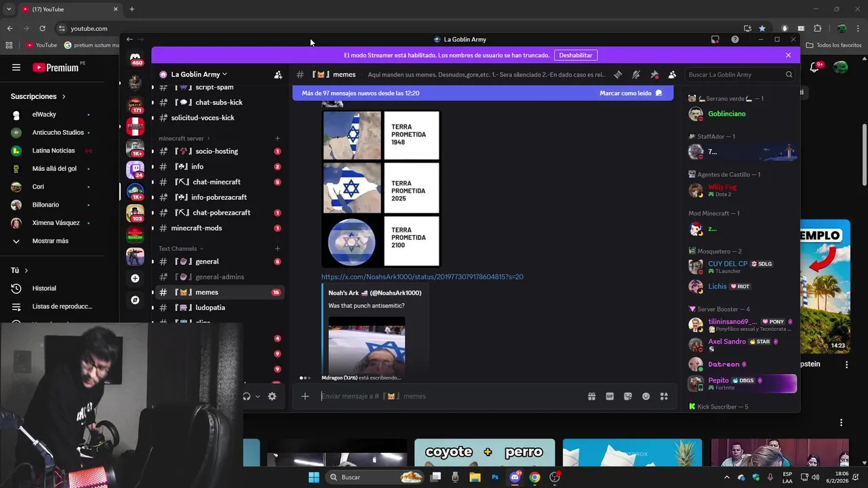This screenshot has width=868, height=488.
Task: Collapse the Text Channels category
Action: [x=180, y=249]
